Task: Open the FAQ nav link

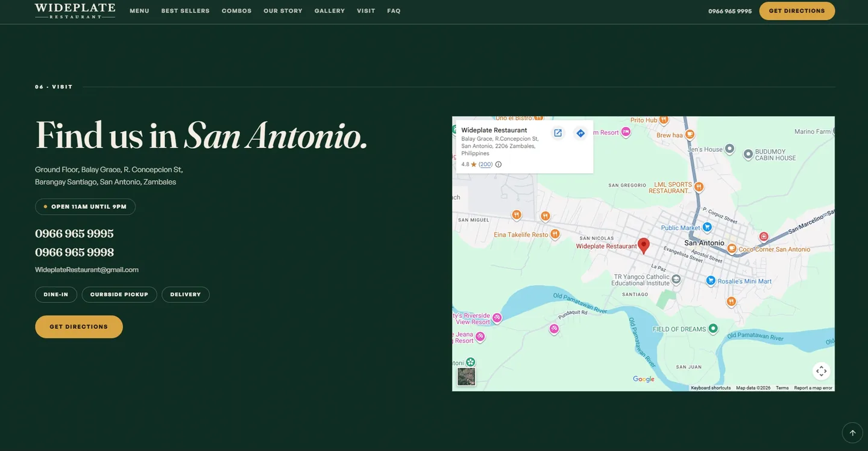Action: (394, 11)
